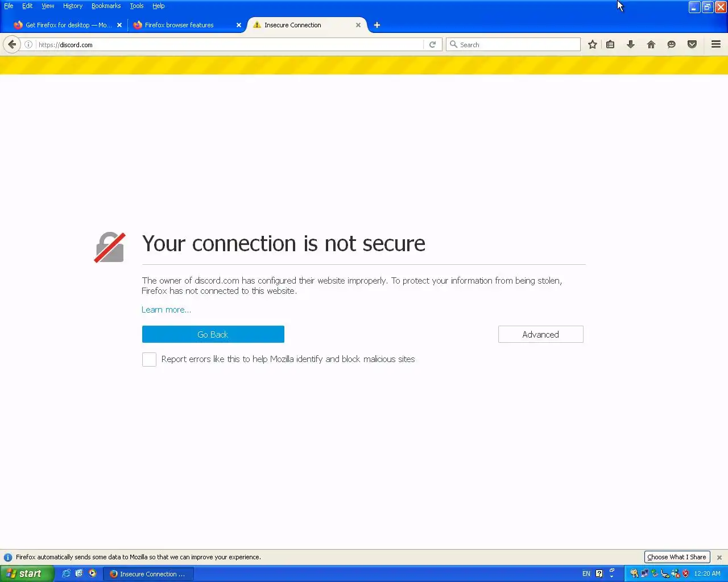The width and height of the screenshot is (728, 582).
Task: Click the Advanced button
Action: [x=540, y=334]
